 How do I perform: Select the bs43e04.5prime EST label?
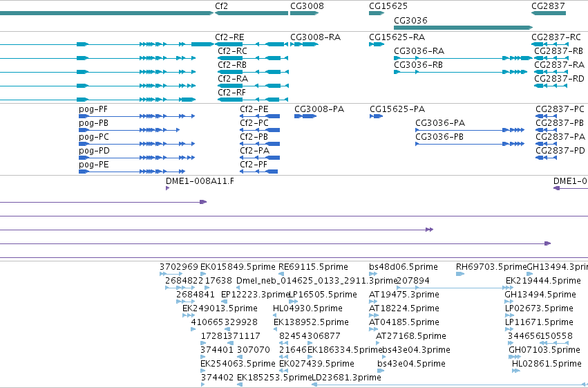[411, 364]
